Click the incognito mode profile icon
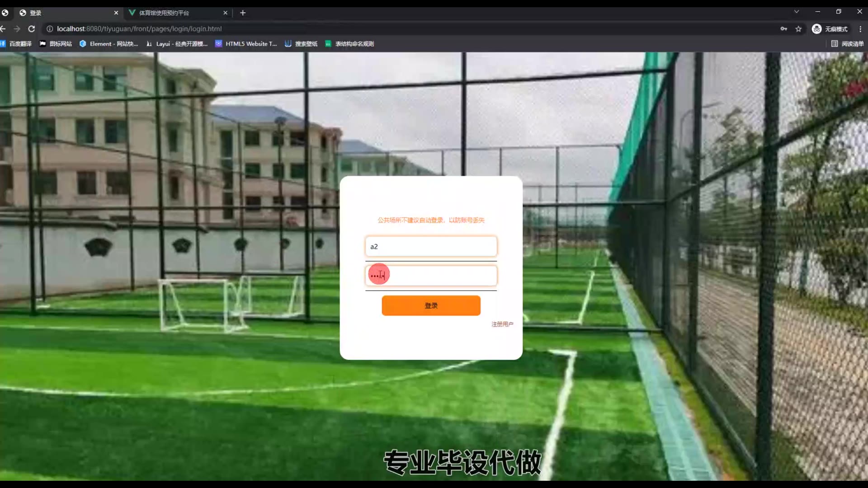This screenshot has width=868, height=488. click(816, 29)
